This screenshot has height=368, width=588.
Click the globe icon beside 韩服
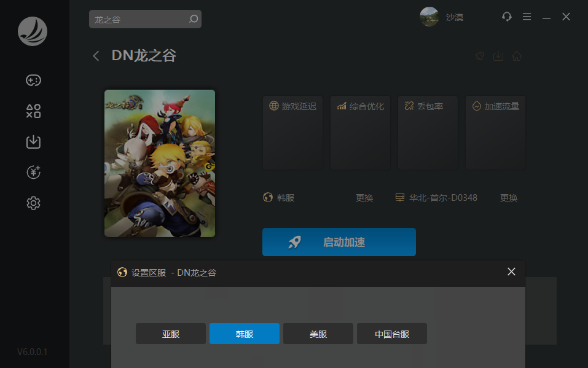coord(268,197)
